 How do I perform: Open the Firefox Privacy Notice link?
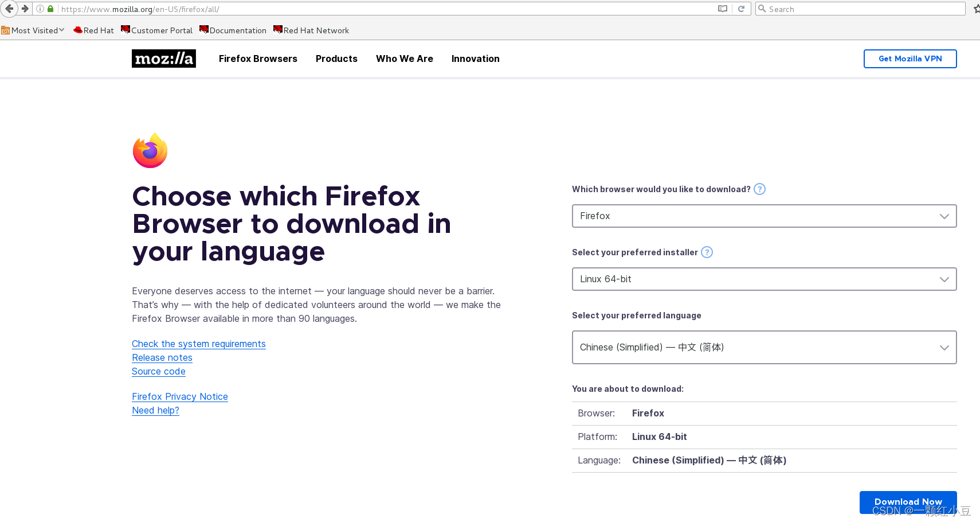click(180, 396)
